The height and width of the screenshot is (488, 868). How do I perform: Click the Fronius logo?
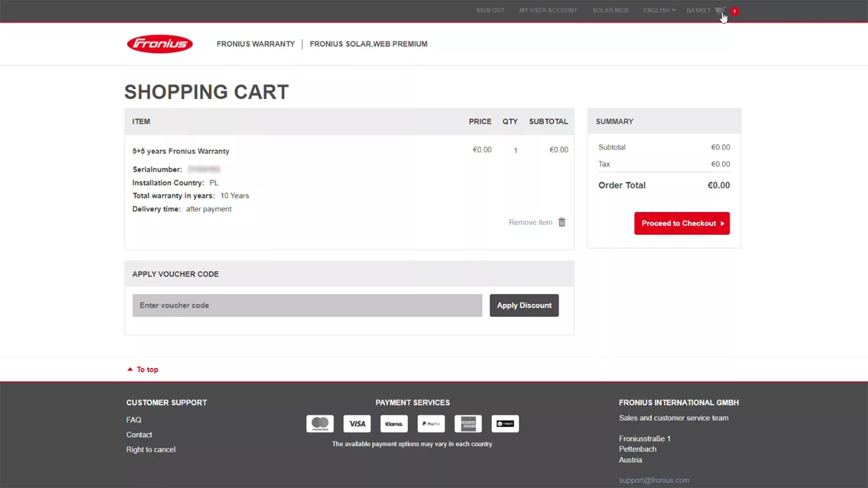click(x=160, y=44)
